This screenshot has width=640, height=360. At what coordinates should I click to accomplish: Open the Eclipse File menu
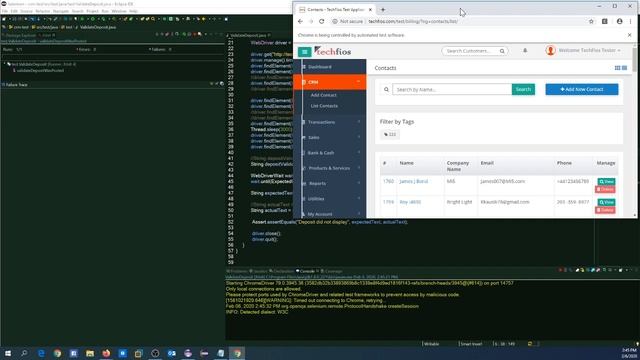coord(4,11)
